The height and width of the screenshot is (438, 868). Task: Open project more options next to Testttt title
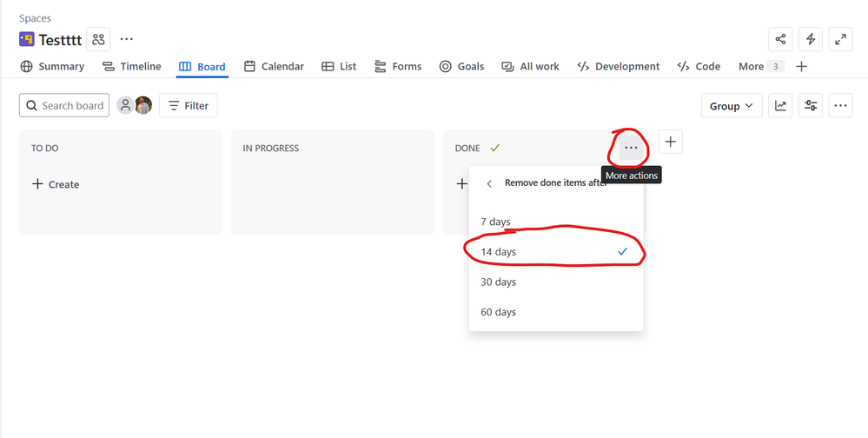[x=127, y=39]
